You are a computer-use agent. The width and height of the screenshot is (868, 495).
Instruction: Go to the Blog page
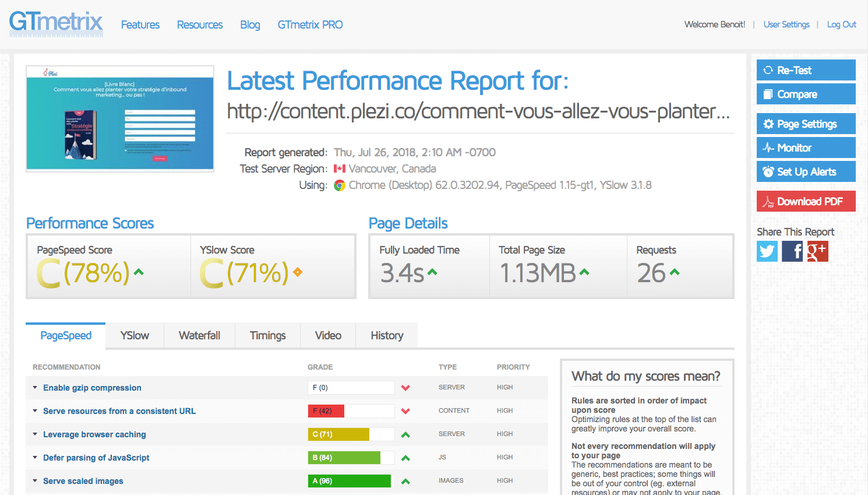point(250,24)
